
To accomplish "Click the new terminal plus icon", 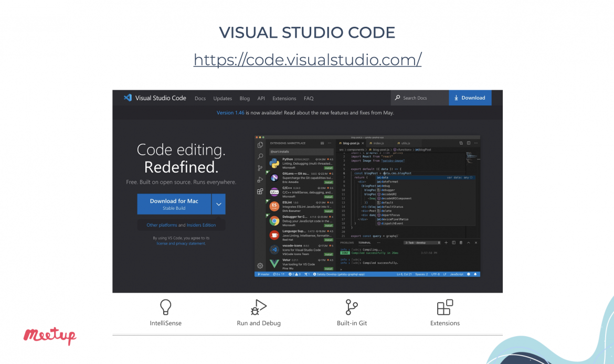I will [x=446, y=243].
